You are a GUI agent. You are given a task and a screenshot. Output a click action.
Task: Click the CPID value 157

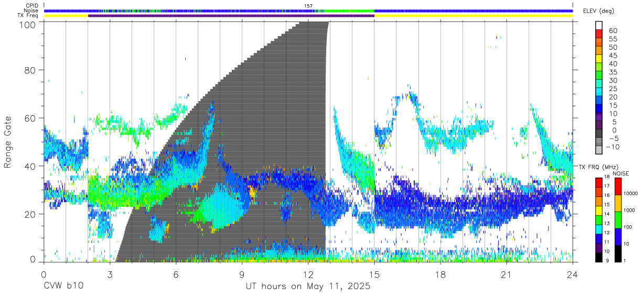(308, 6)
